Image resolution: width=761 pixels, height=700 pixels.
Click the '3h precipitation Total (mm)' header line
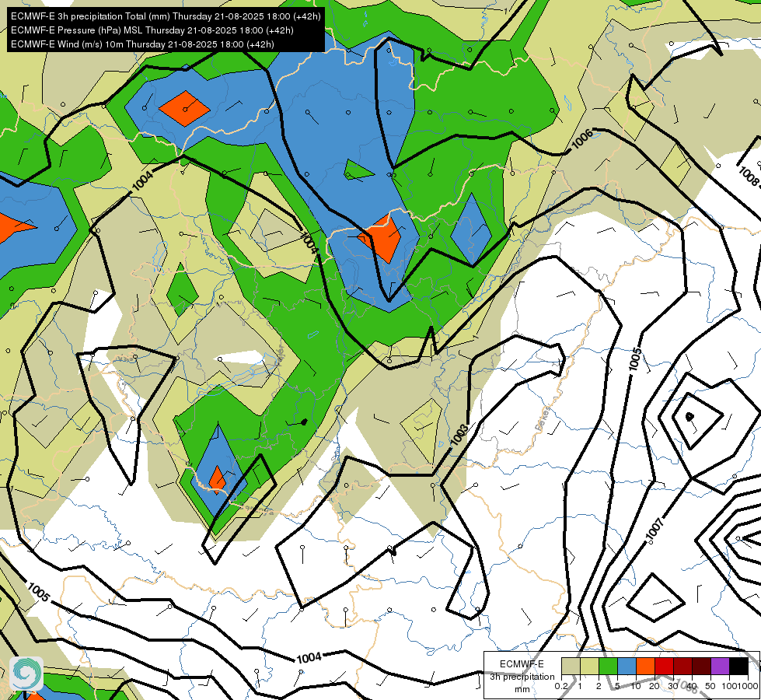click(x=166, y=16)
